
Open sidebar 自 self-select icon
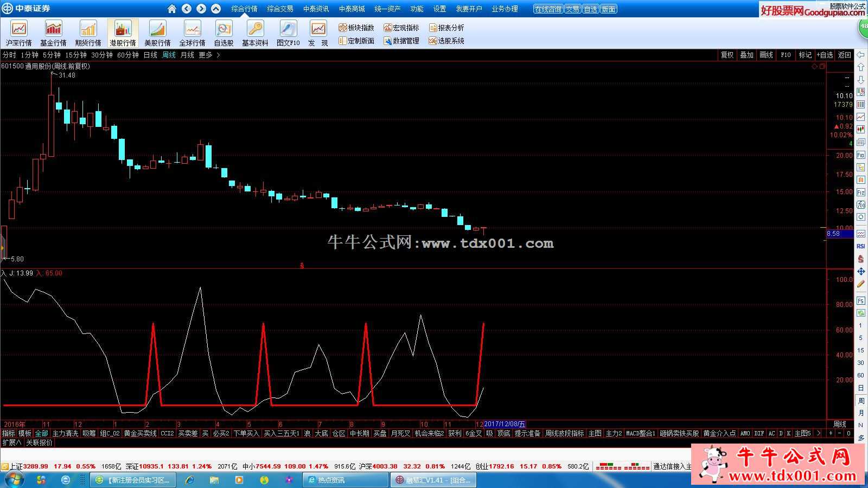click(861, 180)
